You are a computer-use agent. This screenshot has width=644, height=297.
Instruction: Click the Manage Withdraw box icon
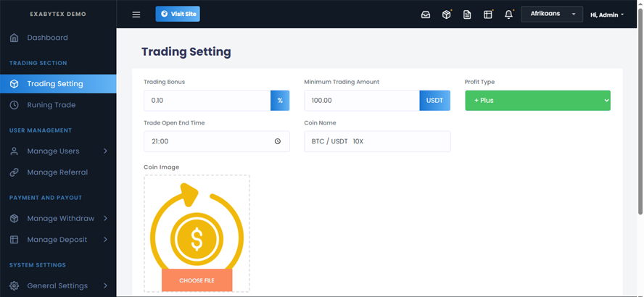(x=14, y=218)
